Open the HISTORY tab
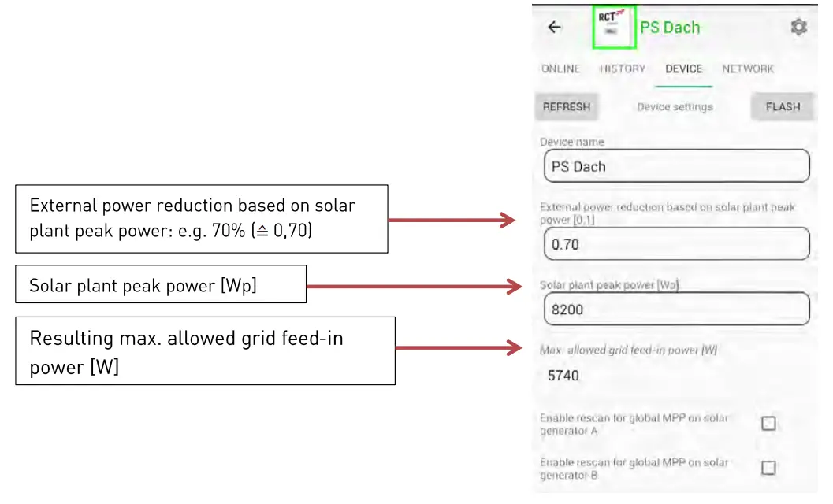The width and height of the screenshot is (833, 504). (623, 69)
